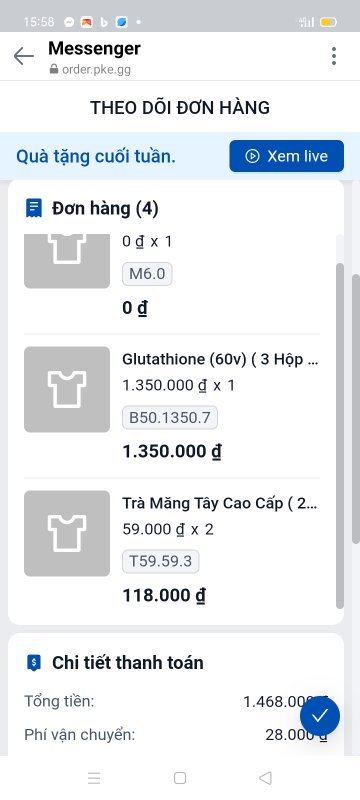Click the payment icon beside Chi tiết thanh toán

click(34, 663)
